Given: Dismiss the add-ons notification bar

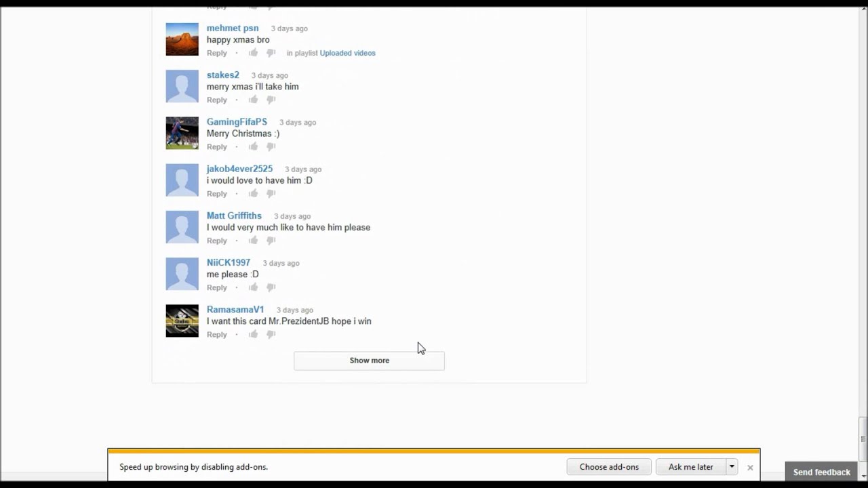Looking at the screenshot, I should (x=750, y=468).
